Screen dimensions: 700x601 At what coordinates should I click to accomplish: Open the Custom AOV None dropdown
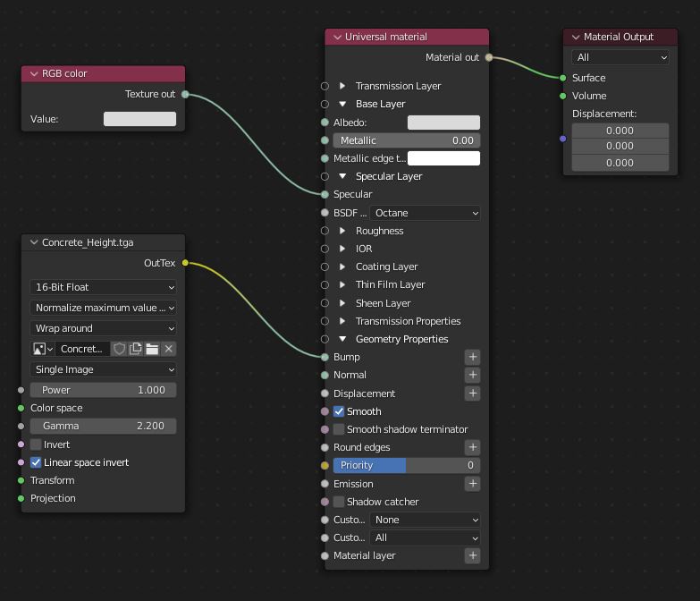(x=425, y=520)
